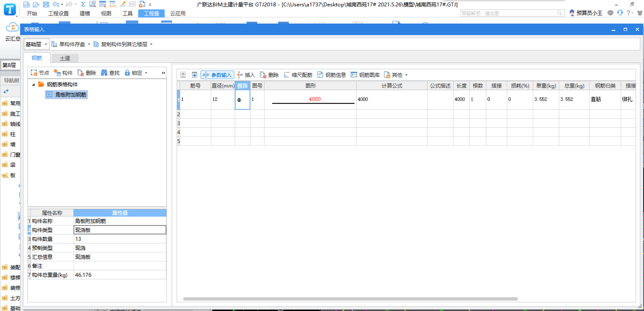This screenshot has width=644, height=311.
Task: Click the 预算员小王 user account
Action: coord(586,13)
